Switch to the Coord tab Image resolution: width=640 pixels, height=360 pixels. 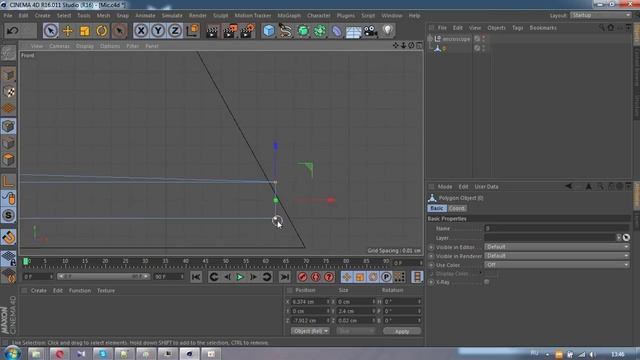click(457, 209)
